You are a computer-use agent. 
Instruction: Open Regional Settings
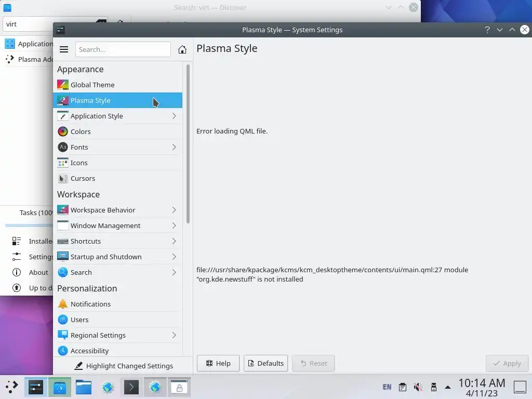click(x=118, y=335)
